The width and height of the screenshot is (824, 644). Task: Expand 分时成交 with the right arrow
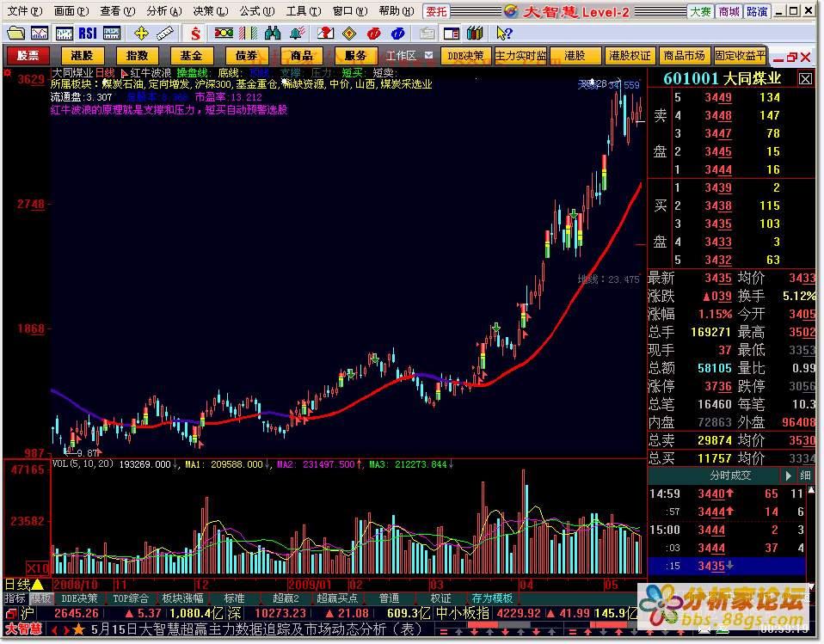pyautogui.click(x=788, y=475)
